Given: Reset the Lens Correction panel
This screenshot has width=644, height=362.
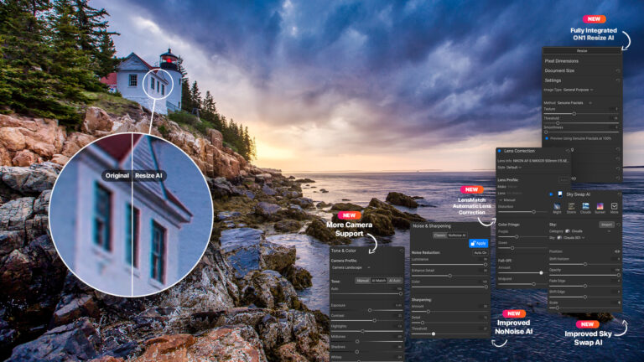Looking at the screenshot, I should click(567, 151).
